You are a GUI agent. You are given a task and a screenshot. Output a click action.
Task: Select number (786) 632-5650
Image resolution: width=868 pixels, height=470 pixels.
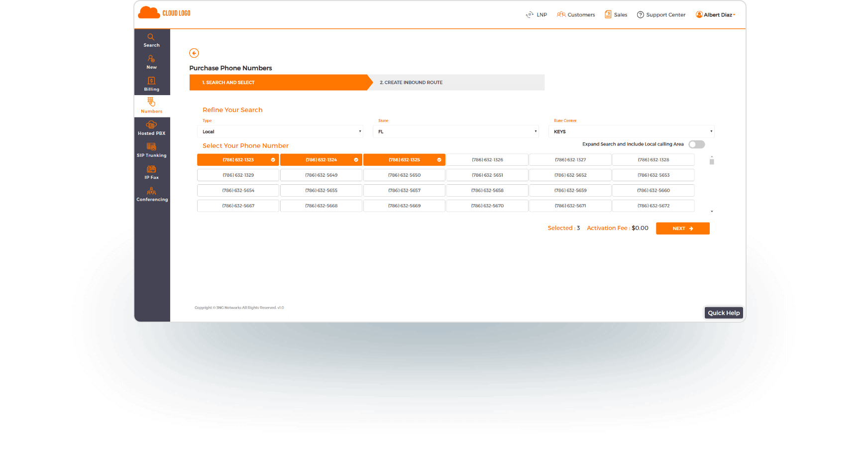(404, 175)
